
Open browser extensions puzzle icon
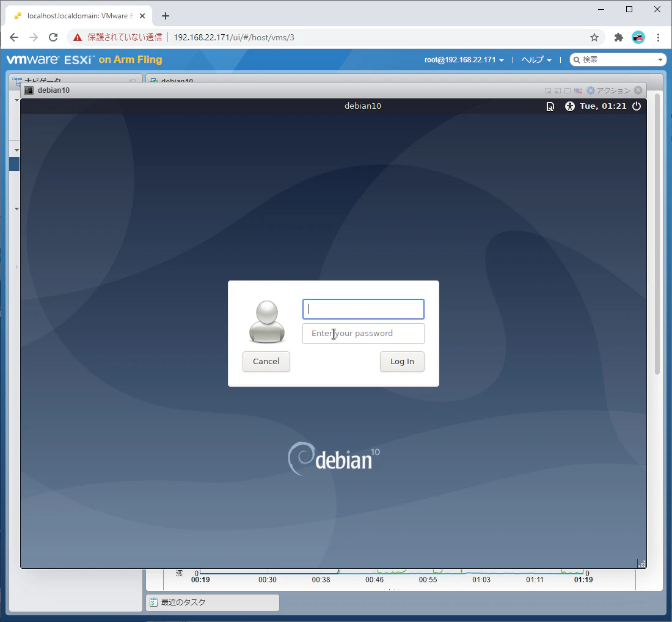(x=618, y=37)
